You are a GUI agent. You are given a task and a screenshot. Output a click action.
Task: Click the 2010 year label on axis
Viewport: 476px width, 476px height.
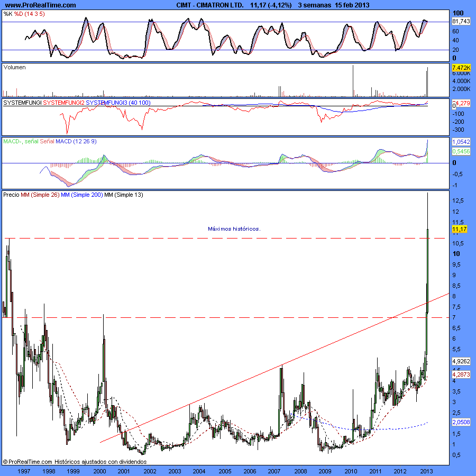click(351, 471)
